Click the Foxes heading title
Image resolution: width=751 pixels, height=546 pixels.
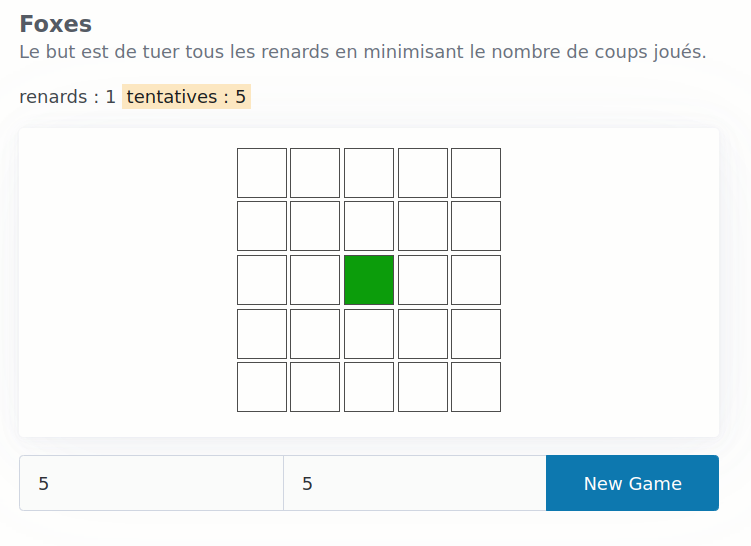click(56, 24)
